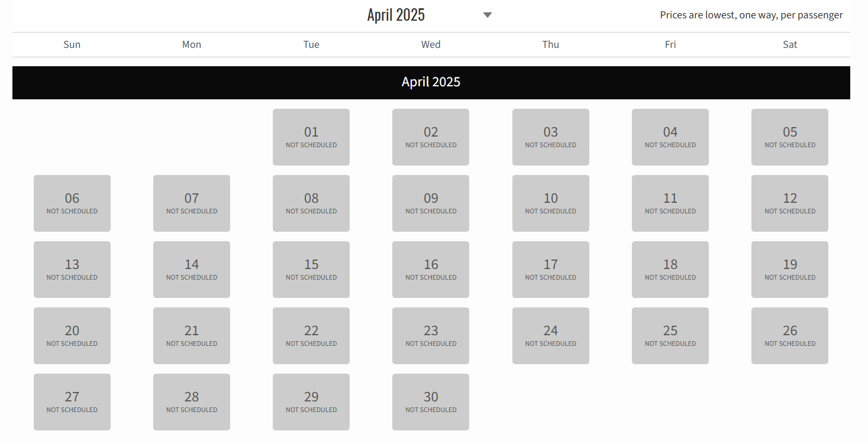This screenshot has height=444, width=868.
Task: Click the April 19 calendar cell
Action: 789,270
